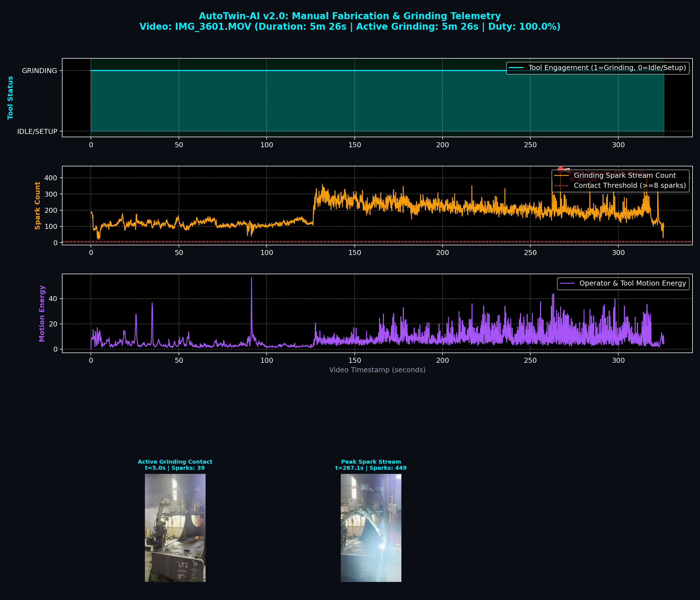Click the 400 tick on Spark Count axis
Screen dimensions: 700x600
click(51, 178)
